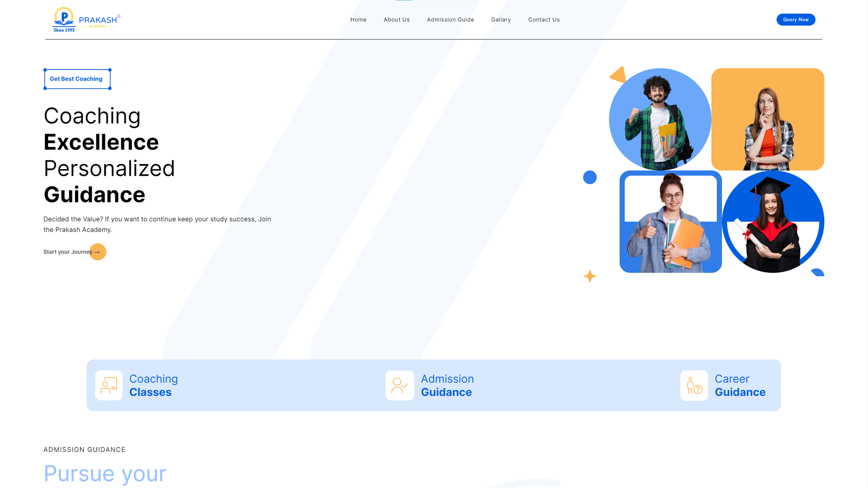Image resolution: width=868 pixels, height=488 pixels.
Task: Open the Home menu item
Action: point(358,20)
